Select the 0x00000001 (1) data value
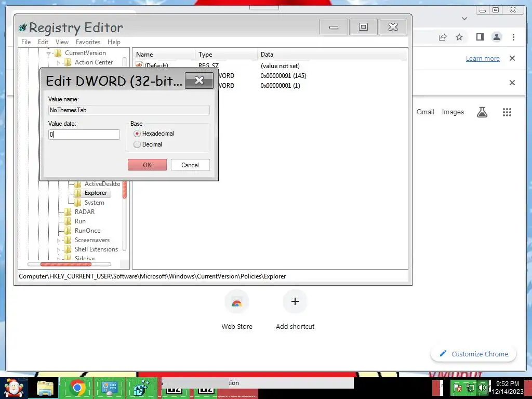 [280, 86]
